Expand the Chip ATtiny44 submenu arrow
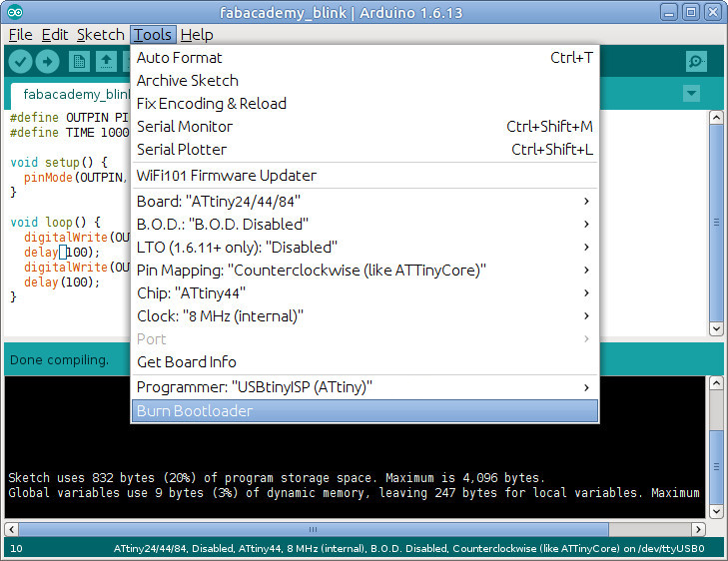This screenshot has height=561, width=728. (586, 292)
